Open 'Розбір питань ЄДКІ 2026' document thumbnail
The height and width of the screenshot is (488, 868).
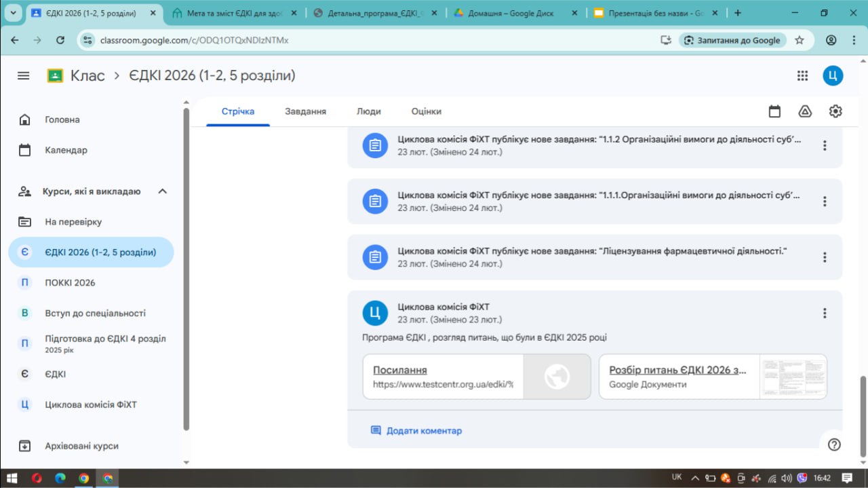(x=793, y=377)
